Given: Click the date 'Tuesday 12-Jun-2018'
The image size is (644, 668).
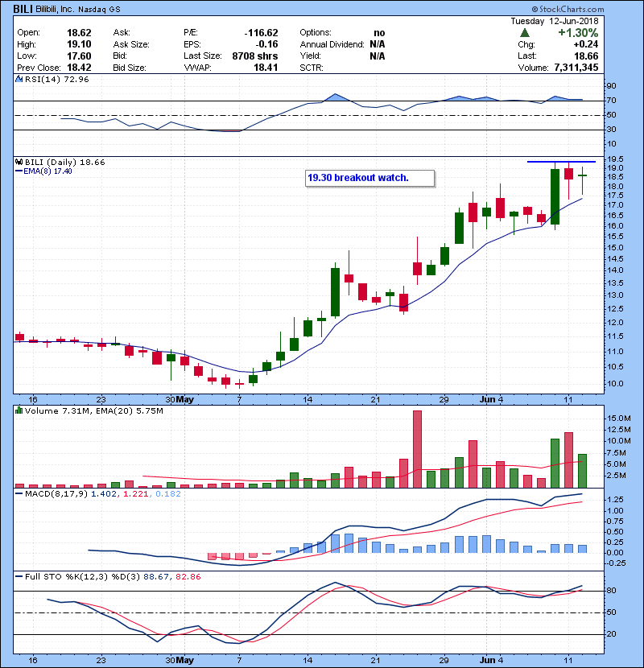Looking at the screenshot, I should click(555, 21).
